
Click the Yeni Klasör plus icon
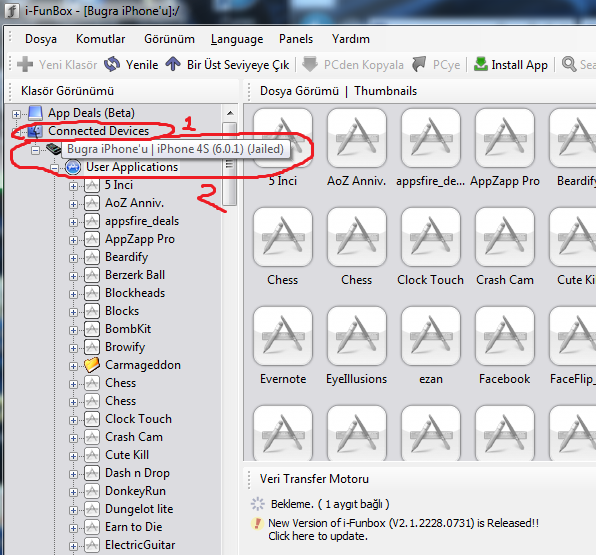25,64
